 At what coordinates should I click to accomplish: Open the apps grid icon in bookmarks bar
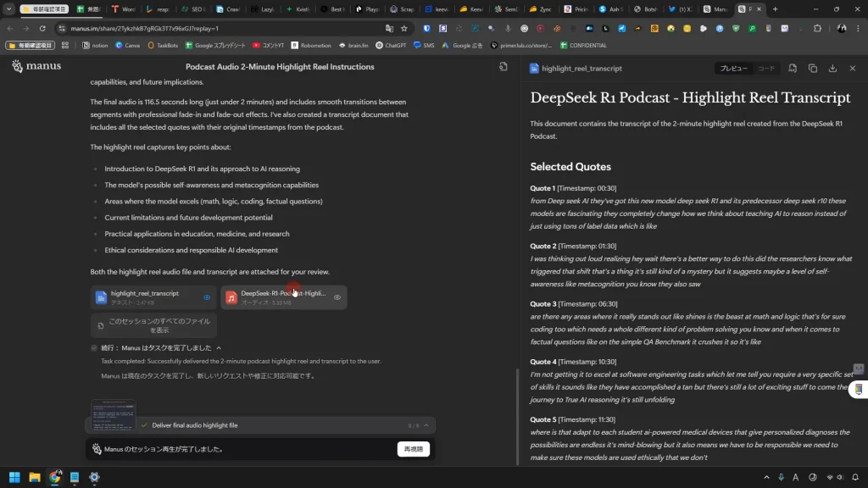[65, 46]
